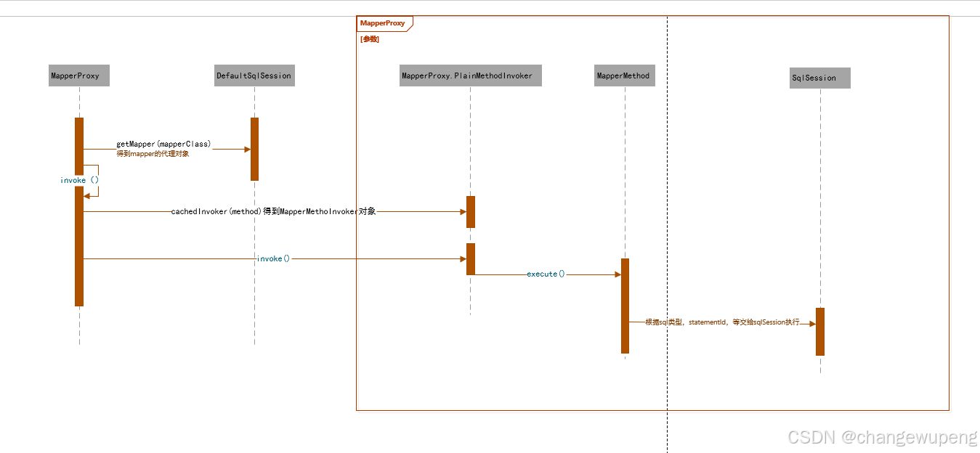
Task: Select the DefaultSqlSession lifeline header box
Action: (254, 75)
